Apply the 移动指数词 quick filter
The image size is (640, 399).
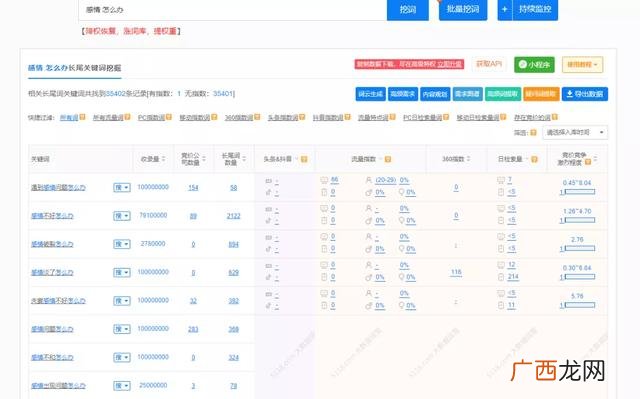[195, 117]
